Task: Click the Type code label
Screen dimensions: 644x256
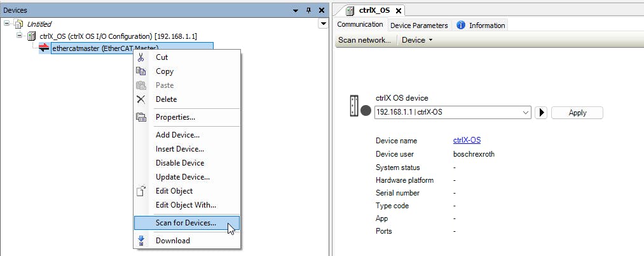Action: coord(392,206)
